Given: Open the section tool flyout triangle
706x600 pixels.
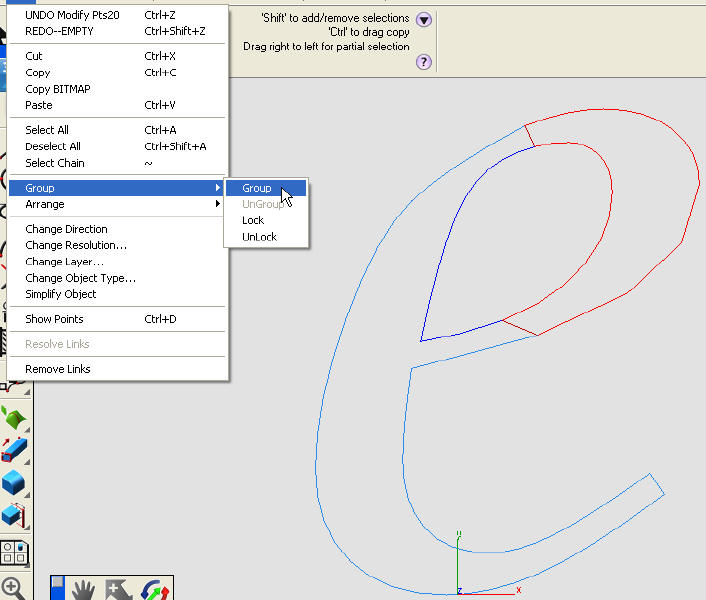Looking at the screenshot, I should point(27,527).
